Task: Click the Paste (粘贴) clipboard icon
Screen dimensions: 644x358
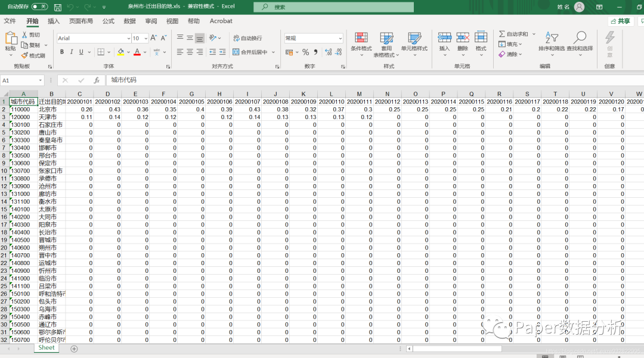Action: [11, 39]
